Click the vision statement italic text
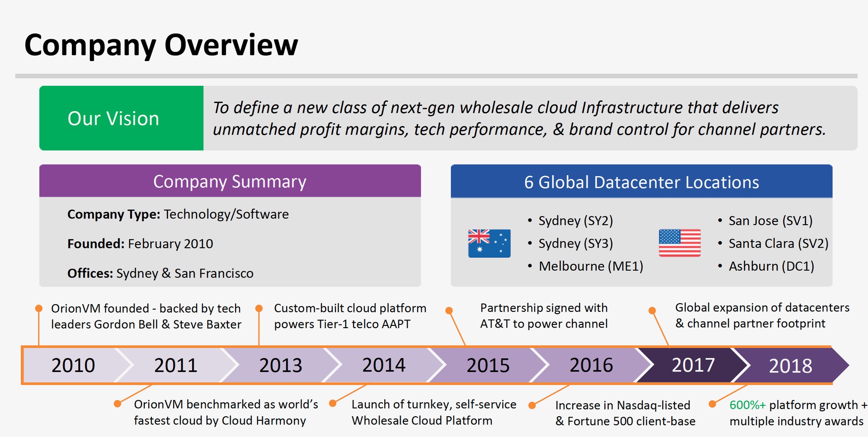This screenshot has width=868, height=437. coord(519,118)
